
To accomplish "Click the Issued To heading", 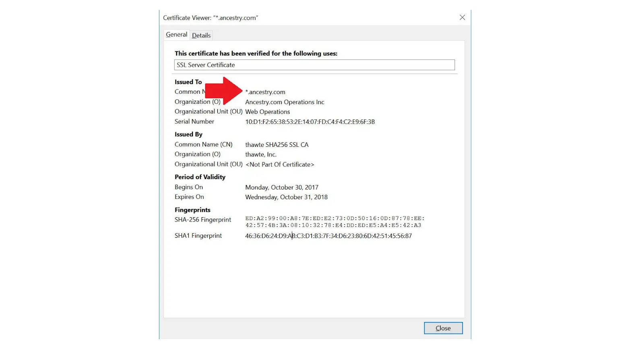I will point(188,82).
